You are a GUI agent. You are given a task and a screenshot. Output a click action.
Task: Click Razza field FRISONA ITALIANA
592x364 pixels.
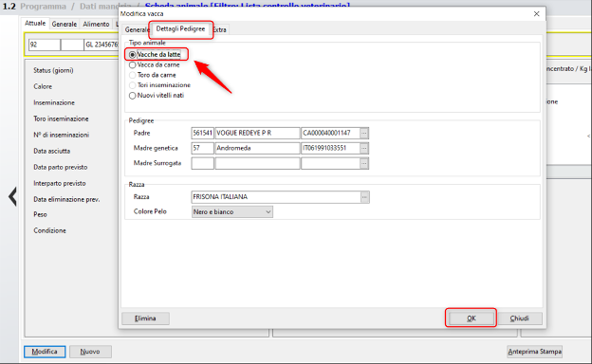(276, 197)
